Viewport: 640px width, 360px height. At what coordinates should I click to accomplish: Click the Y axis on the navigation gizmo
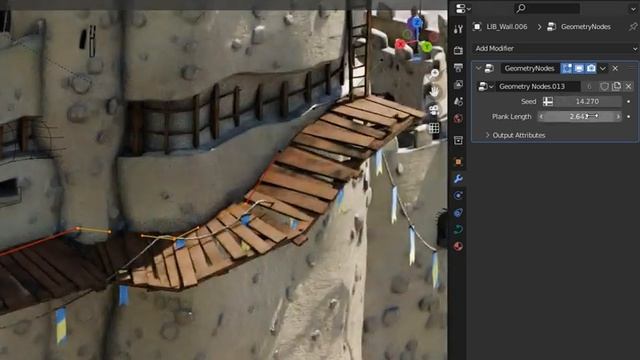click(426, 47)
